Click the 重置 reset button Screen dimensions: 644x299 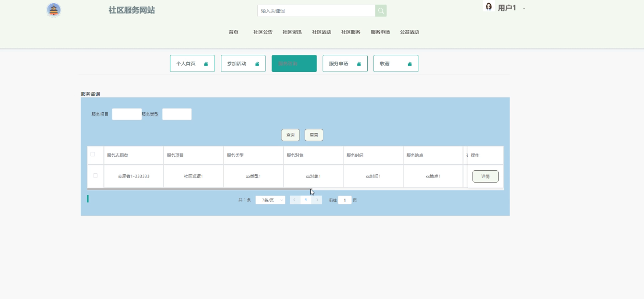pos(314,135)
